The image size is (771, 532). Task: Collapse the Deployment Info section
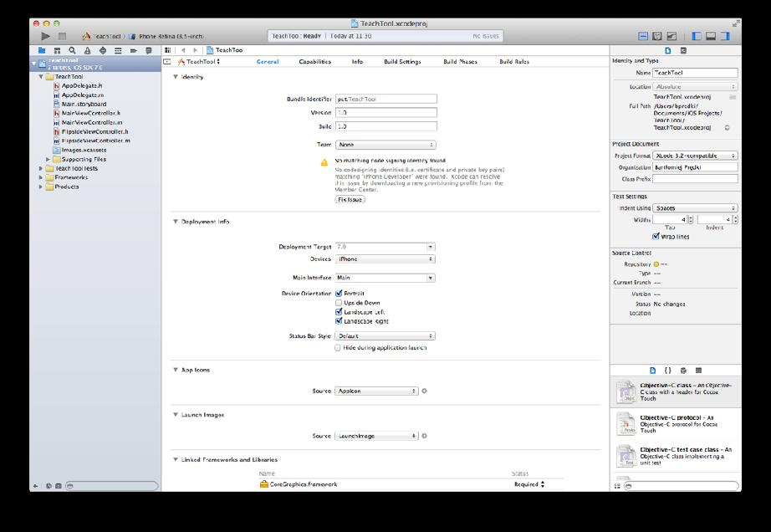pyautogui.click(x=175, y=222)
